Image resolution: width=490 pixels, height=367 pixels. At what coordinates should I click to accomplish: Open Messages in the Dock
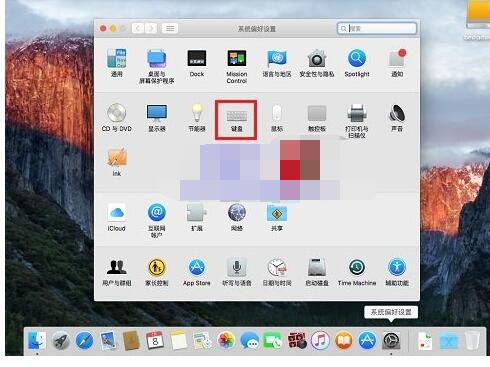(x=249, y=341)
